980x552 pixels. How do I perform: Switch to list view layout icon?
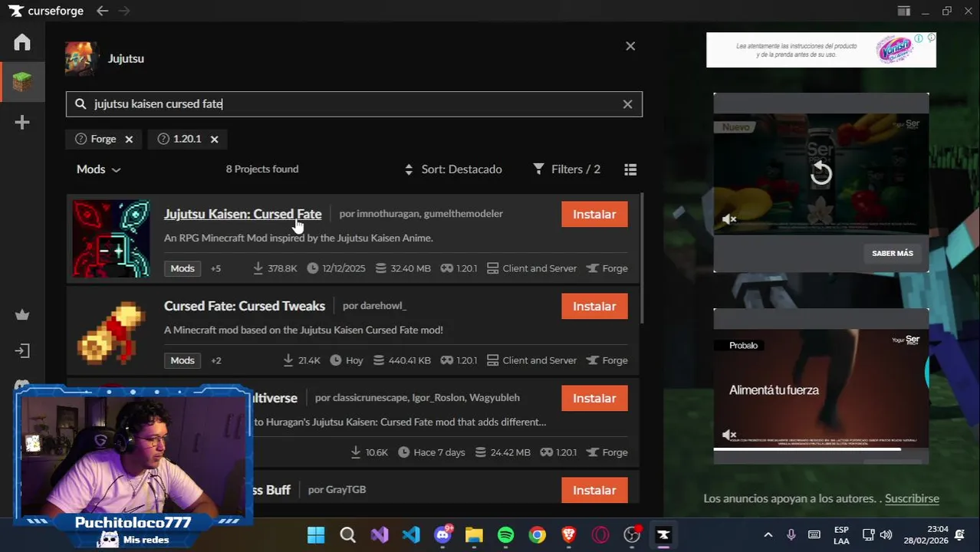click(x=630, y=169)
